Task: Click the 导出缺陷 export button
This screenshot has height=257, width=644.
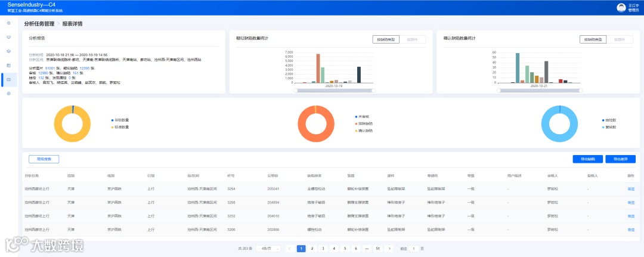Action: (588, 159)
